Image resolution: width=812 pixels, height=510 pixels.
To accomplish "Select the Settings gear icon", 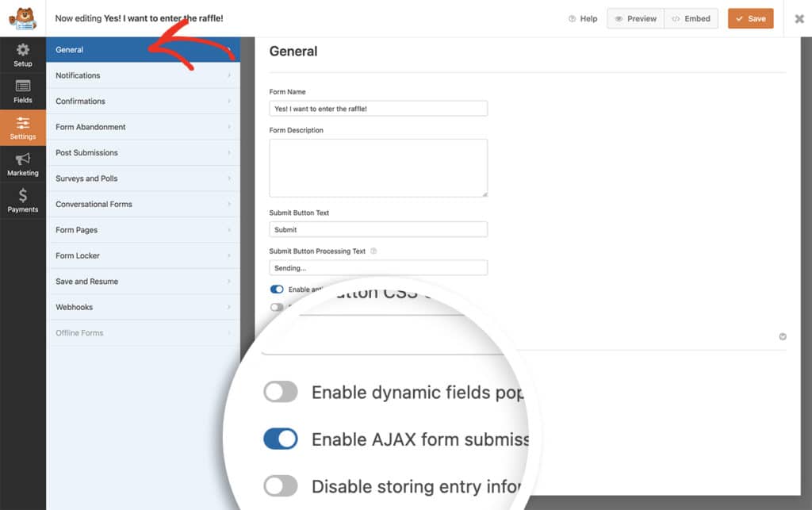I will pos(23,128).
